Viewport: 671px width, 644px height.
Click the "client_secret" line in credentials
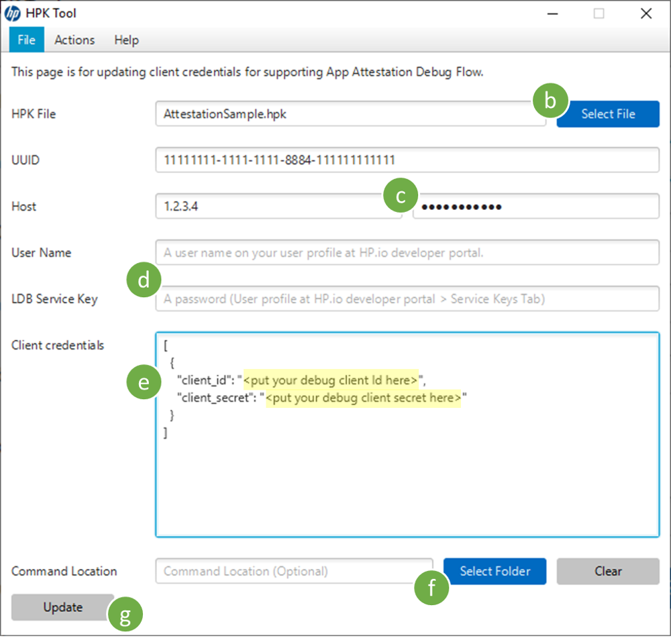tap(322, 398)
